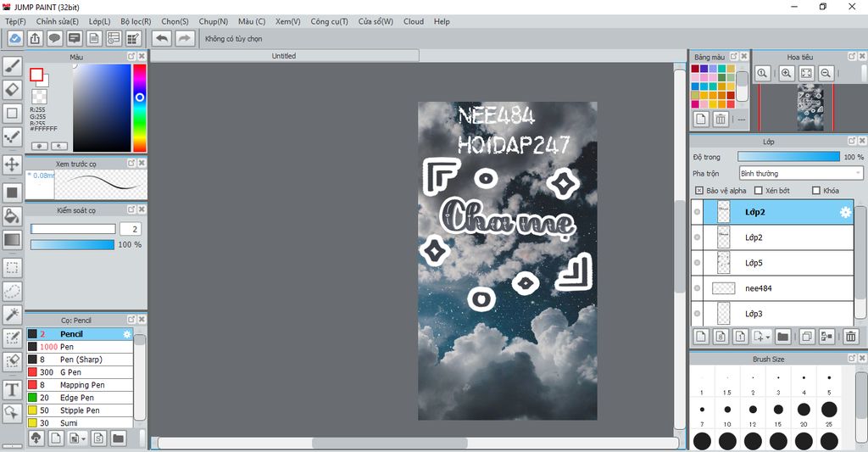The width and height of the screenshot is (868, 452).
Task: Select the rectangular Selection tool
Action: tap(12, 267)
